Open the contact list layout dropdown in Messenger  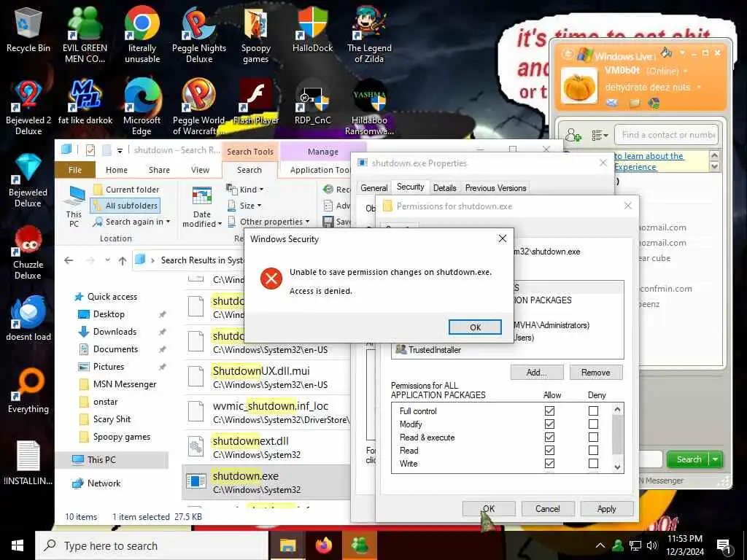click(600, 136)
